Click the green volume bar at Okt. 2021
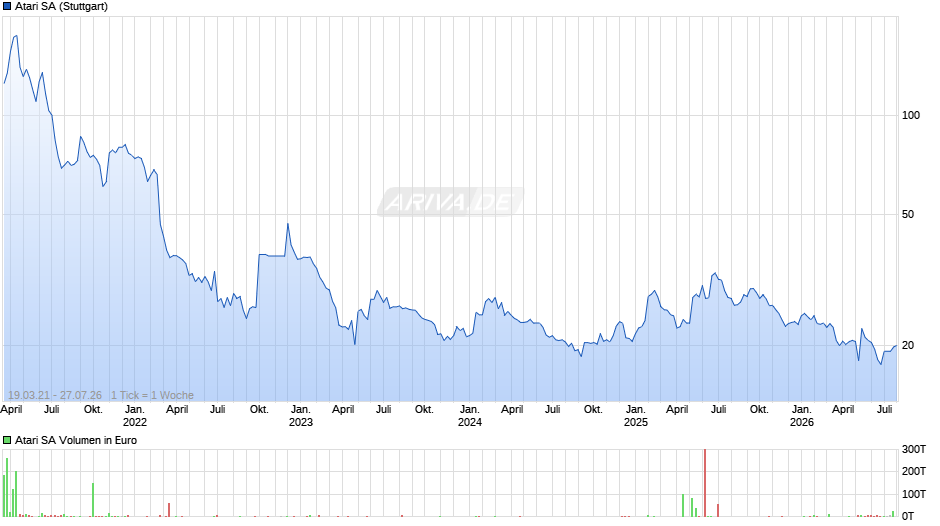Viewport: 940px width, 526px height. click(x=93, y=500)
